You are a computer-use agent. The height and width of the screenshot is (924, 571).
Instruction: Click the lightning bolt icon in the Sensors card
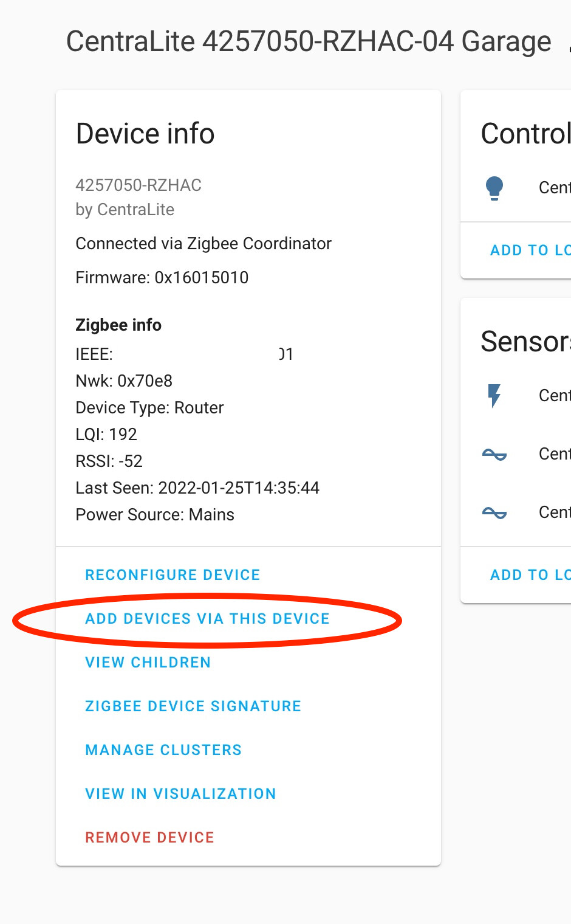tap(494, 396)
